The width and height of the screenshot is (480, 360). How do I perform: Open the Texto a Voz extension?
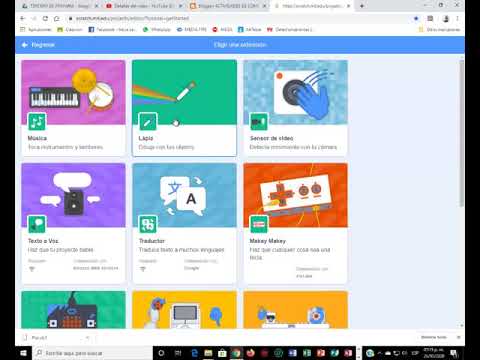73,223
